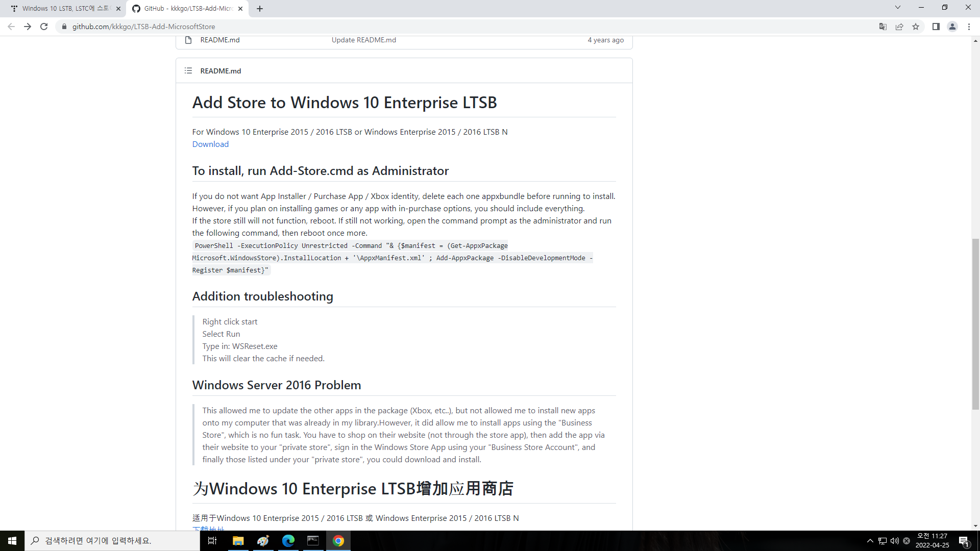The image size is (980, 551).
Task: Open taskbar icon left of Edge
Action: 263,541
